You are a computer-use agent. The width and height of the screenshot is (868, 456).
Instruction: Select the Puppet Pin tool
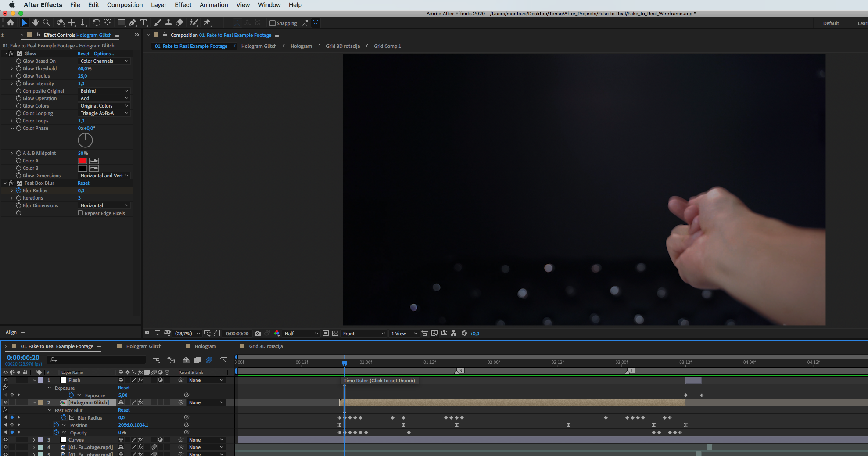[x=207, y=23]
